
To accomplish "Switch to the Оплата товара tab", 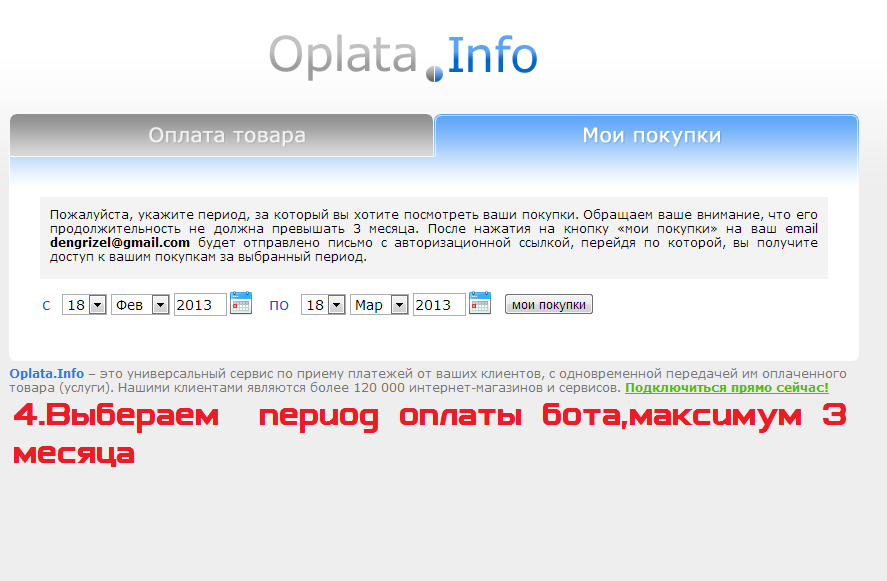I will pyautogui.click(x=222, y=135).
